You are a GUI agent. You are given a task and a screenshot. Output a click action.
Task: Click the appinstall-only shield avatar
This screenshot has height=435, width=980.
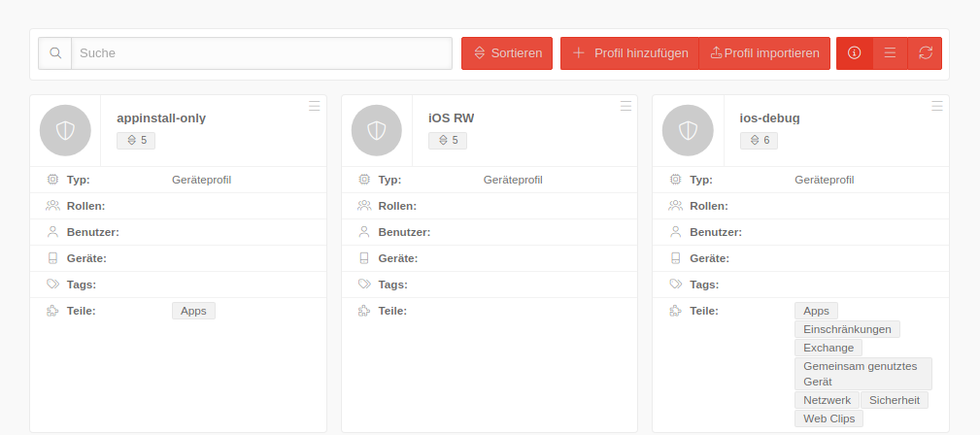[x=65, y=131]
